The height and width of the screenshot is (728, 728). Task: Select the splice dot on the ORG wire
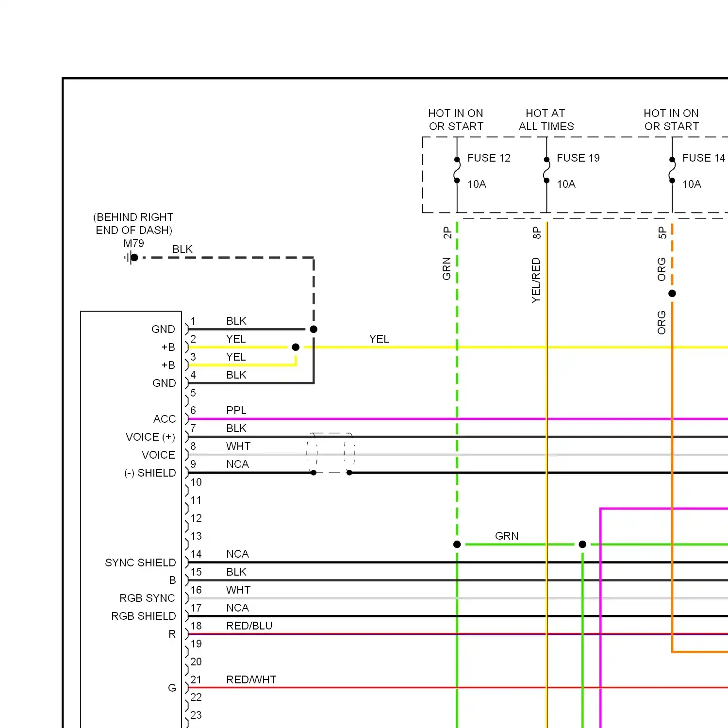pos(672,293)
